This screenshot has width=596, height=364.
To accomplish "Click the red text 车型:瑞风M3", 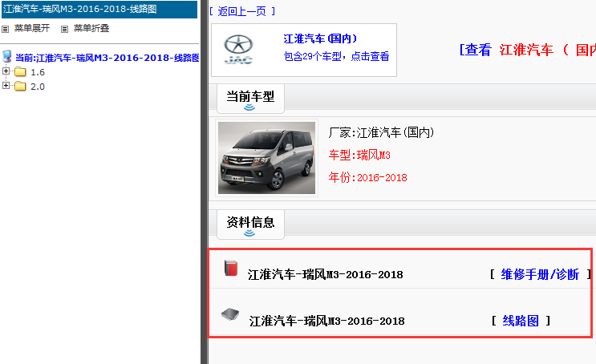I will [359, 155].
